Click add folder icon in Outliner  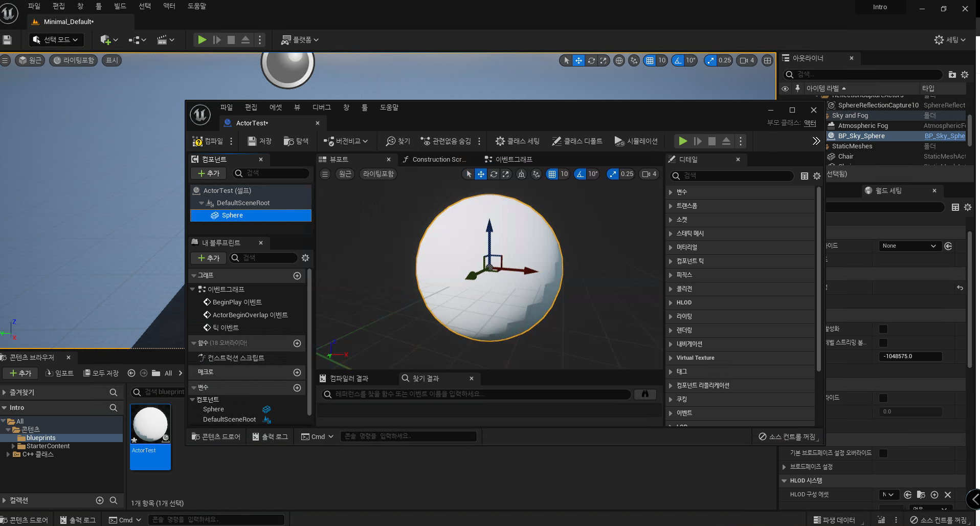pos(952,75)
